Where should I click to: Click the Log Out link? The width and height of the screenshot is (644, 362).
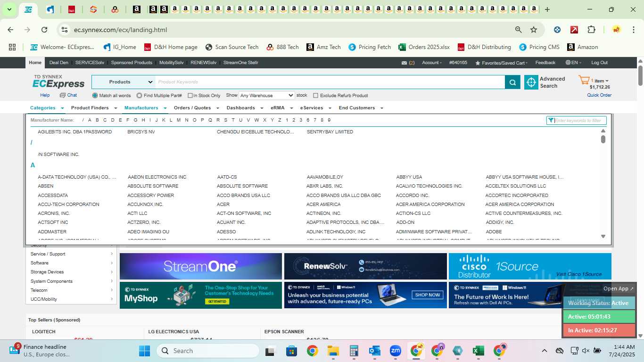pyautogui.click(x=600, y=63)
